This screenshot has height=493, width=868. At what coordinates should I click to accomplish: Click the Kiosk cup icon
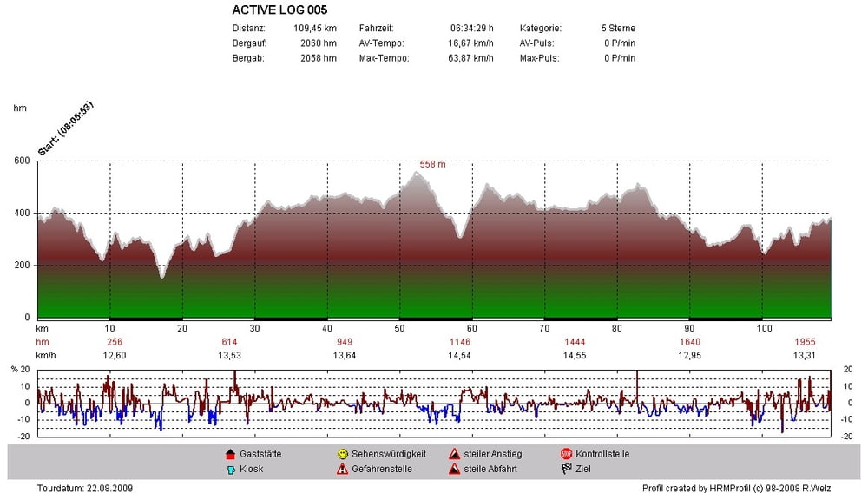pos(231,470)
